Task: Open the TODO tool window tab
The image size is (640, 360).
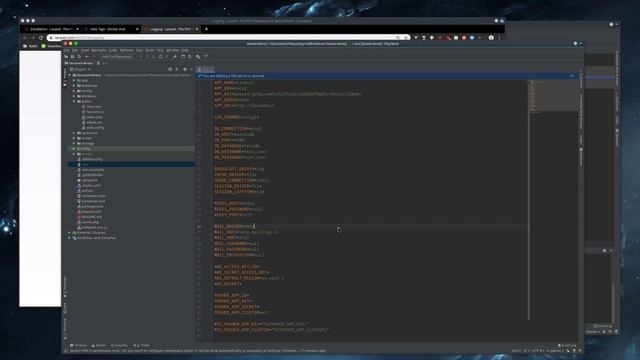Action: 142,345
